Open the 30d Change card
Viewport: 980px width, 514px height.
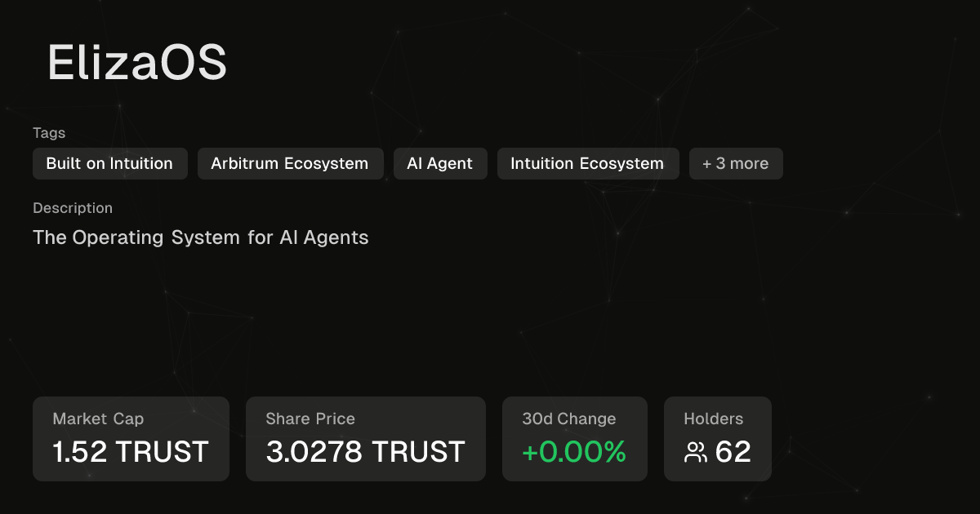[575, 439]
